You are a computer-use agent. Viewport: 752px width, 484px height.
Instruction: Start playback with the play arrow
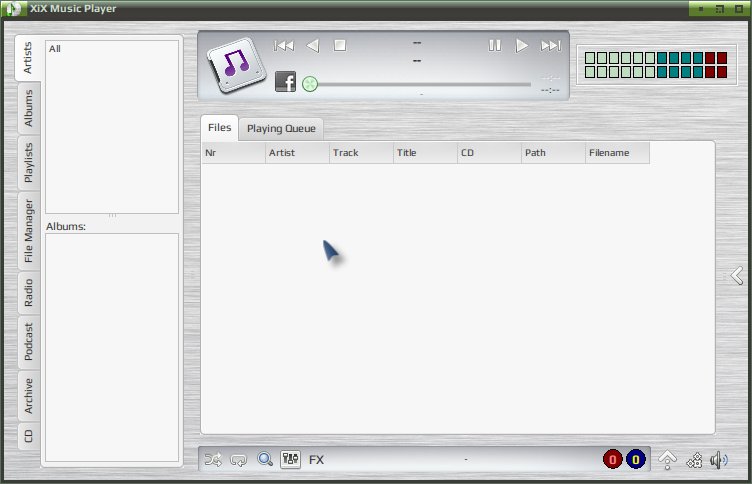(521, 46)
